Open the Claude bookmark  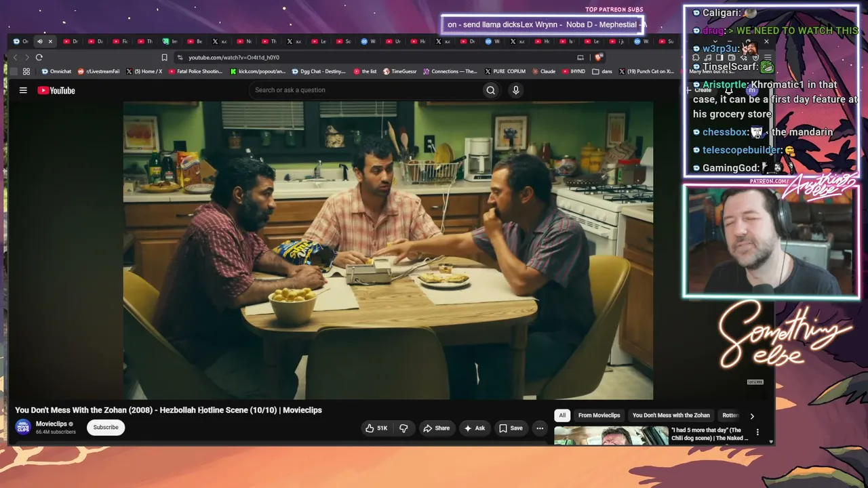point(544,71)
